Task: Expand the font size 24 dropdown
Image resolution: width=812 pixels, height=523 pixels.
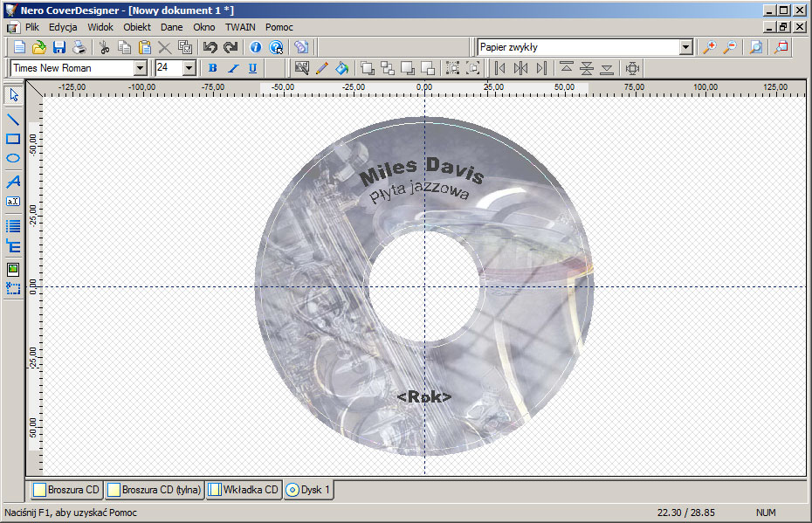Action: [x=189, y=68]
